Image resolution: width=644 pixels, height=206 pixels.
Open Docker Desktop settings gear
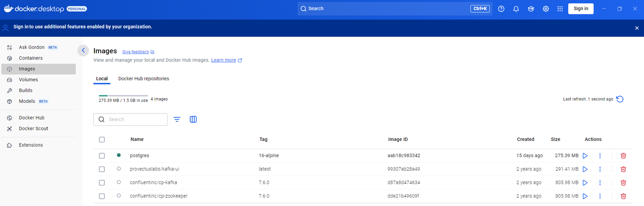(x=546, y=9)
